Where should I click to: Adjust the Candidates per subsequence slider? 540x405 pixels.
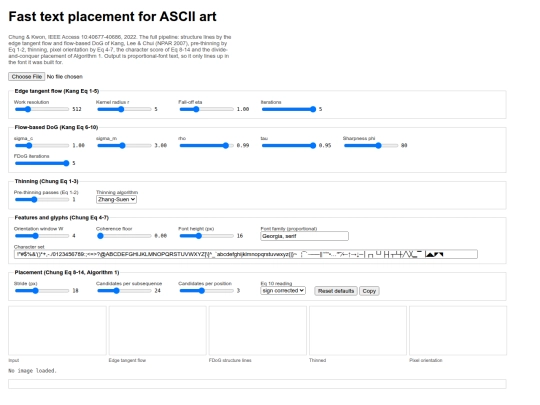[x=124, y=291]
